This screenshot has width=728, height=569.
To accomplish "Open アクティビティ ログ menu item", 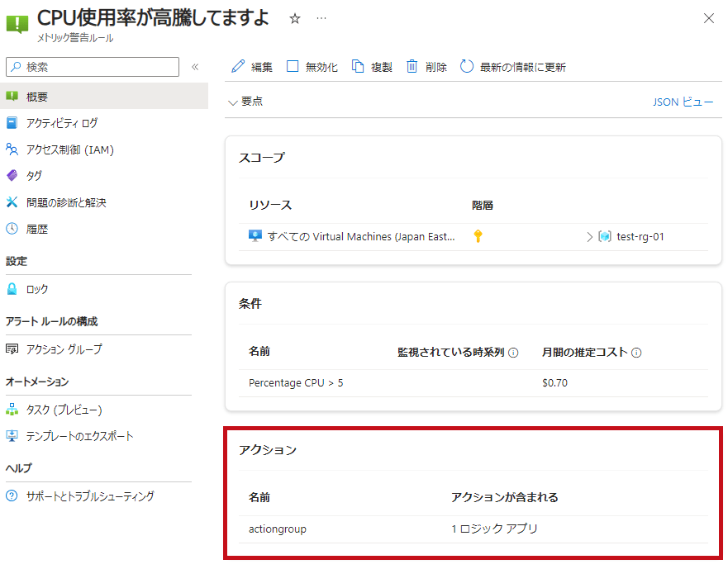I will click(x=62, y=123).
